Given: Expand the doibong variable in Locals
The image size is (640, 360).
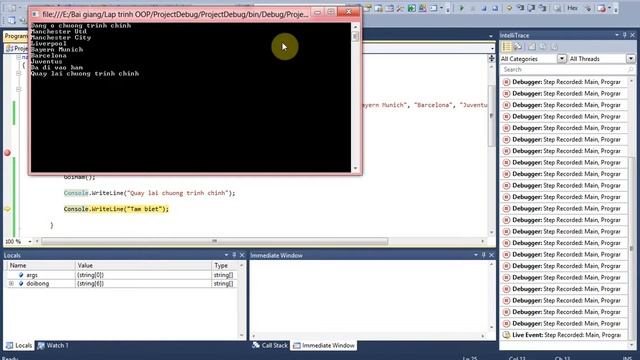Looking at the screenshot, I should [x=11, y=283].
